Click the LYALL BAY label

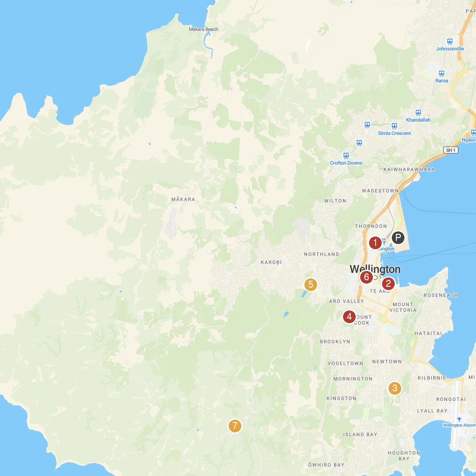[432, 411]
